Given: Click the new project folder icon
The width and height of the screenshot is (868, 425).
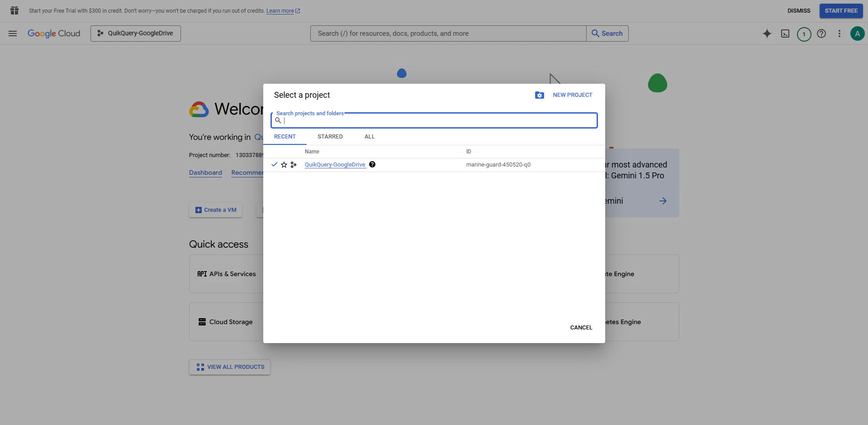Looking at the screenshot, I should pos(539,95).
